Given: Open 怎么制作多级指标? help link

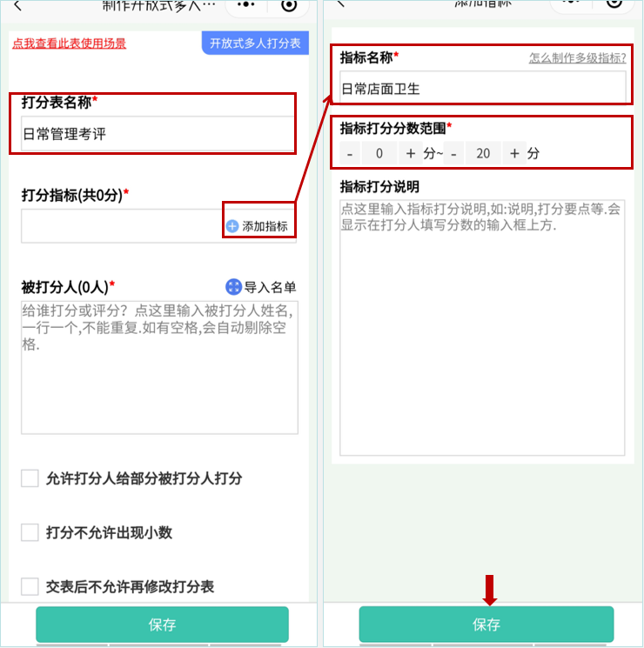Looking at the screenshot, I should pyautogui.click(x=577, y=58).
